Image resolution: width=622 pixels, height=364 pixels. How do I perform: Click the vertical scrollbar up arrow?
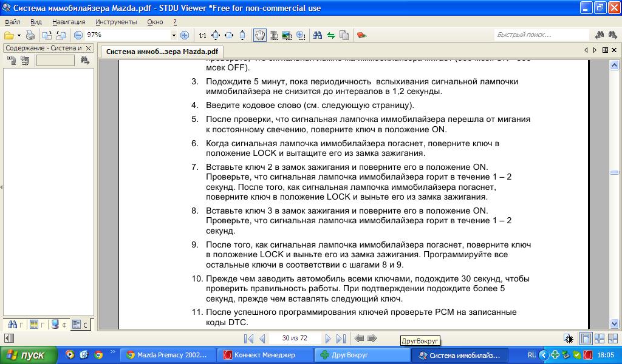click(x=615, y=66)
